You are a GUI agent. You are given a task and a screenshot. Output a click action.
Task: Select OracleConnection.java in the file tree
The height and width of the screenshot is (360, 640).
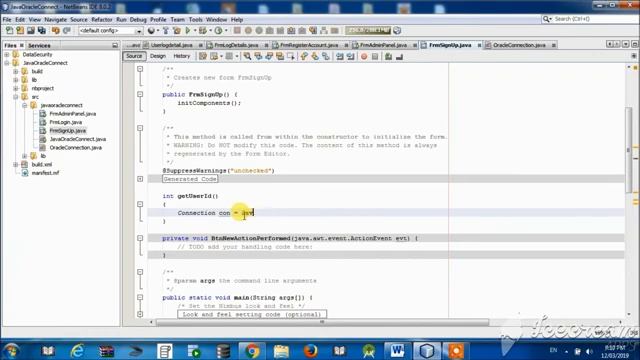[x=76, y=148]
